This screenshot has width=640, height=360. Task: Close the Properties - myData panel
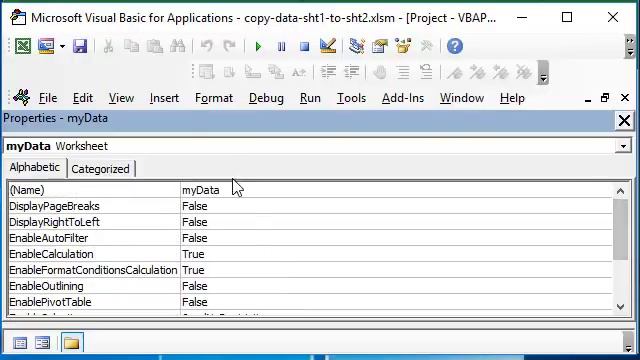[624, 120]
